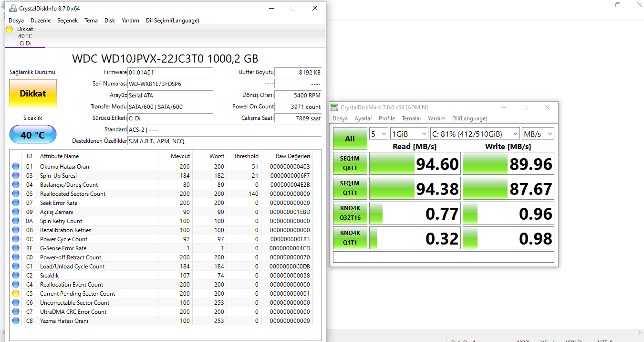Start the RND4K Q32T16 benchmark
Screen dimensions: 644x342
click(x=350, y=213)
